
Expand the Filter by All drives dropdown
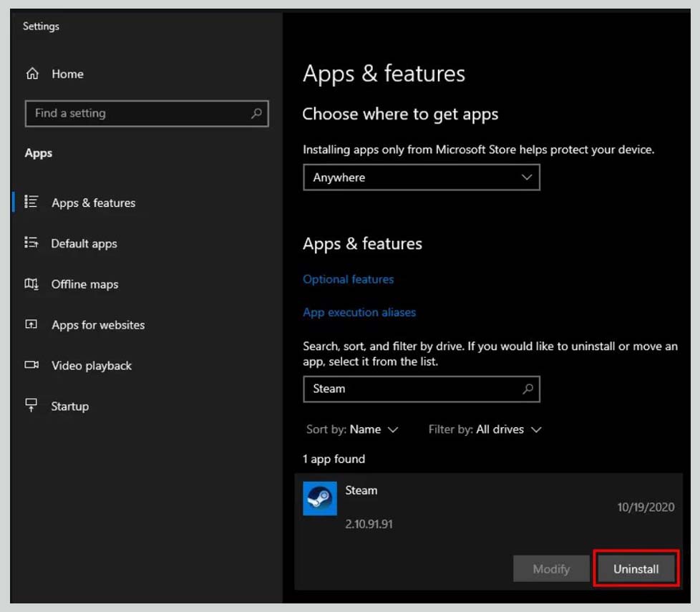(485, 429)
